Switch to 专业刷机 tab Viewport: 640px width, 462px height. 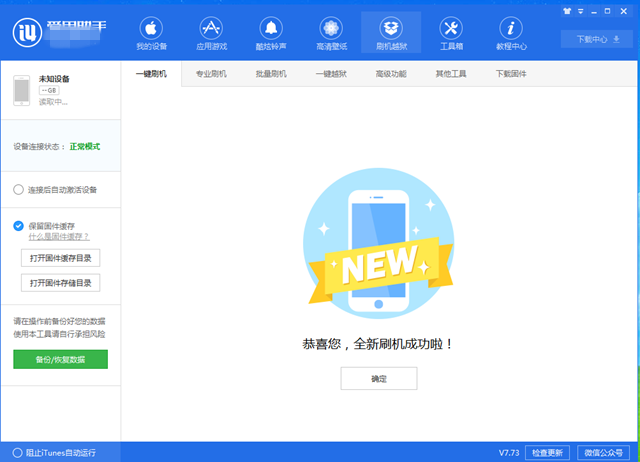(211, 74)
